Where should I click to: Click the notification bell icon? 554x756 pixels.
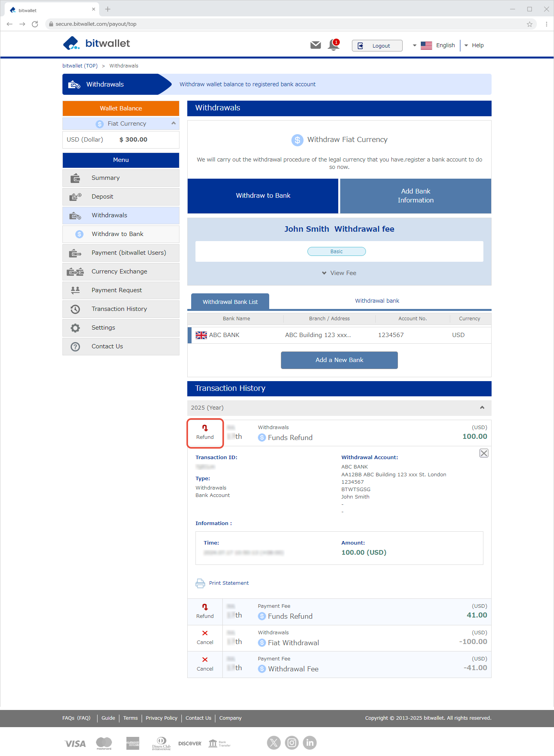[334, 45]
